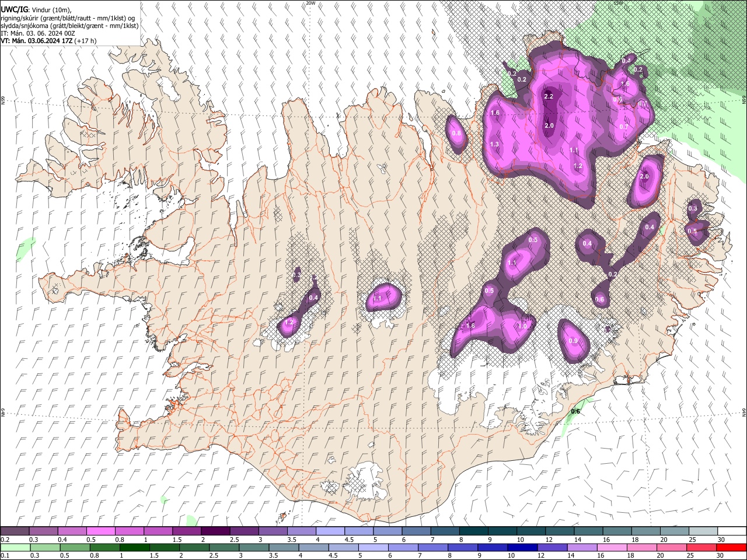The height and width of the screenshot is (560, 747).
Task: Click the 'rigning/skúrir' legend description line
Action: [x=68, y=17]
